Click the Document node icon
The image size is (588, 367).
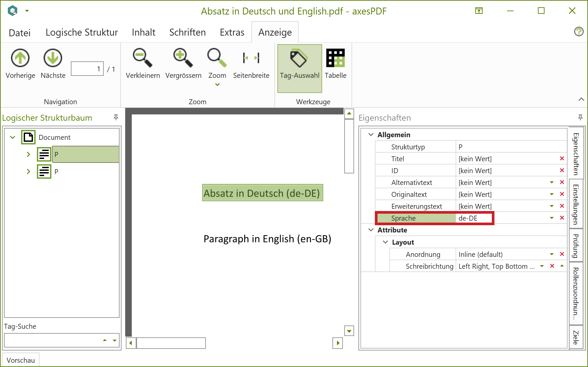click(x=28, y=137)
